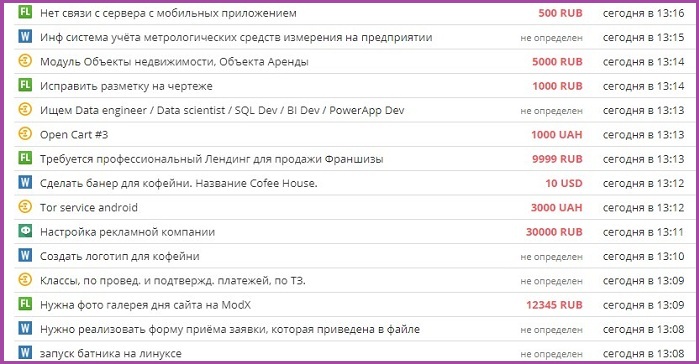This screenshot has height=364, width=699.
Task: Click FL icon beside 'Нет связи с сервера'
Action: coord(25,12)
